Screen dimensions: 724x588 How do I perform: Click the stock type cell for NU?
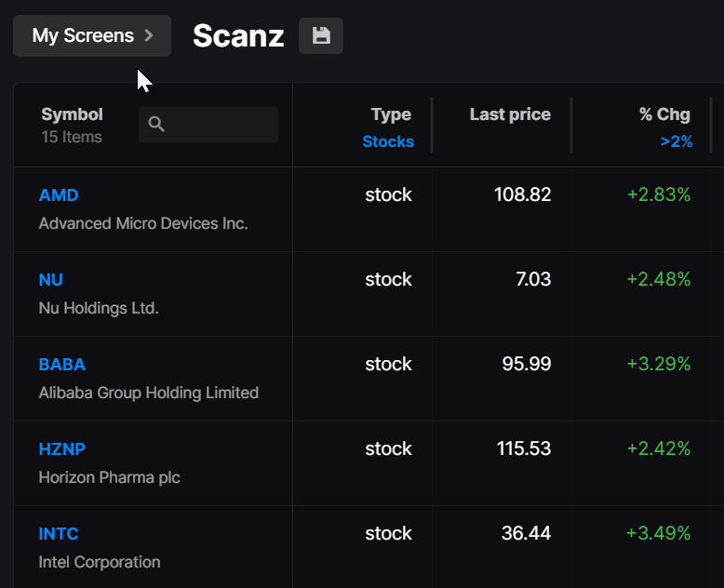[x=388, y=279]
